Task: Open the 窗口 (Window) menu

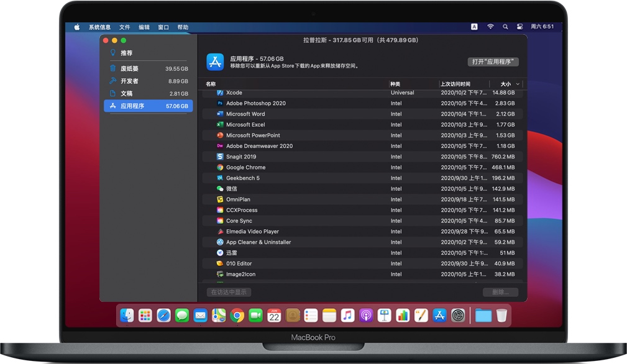Action: coord(163,27)
